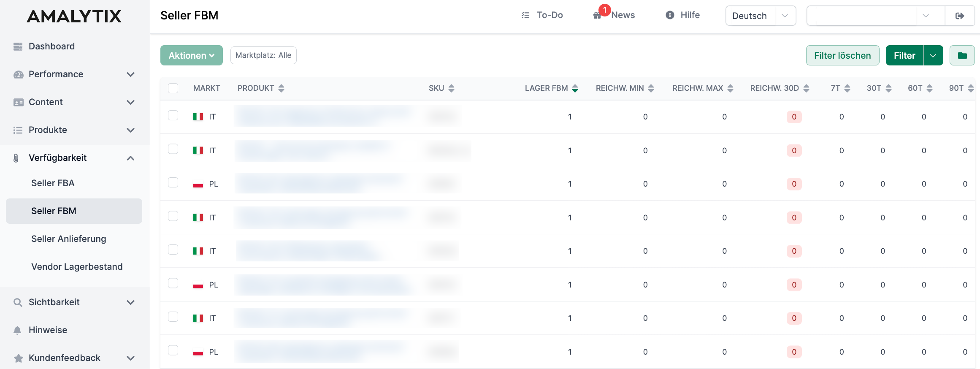The image size is (980, 369).
Task: Sort by REICHW. 30D column arrows
Action: point(807,88)
